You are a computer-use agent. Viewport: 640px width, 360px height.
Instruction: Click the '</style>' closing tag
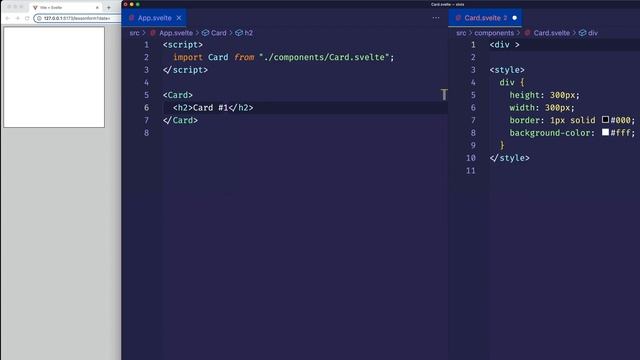click(509, 158)
